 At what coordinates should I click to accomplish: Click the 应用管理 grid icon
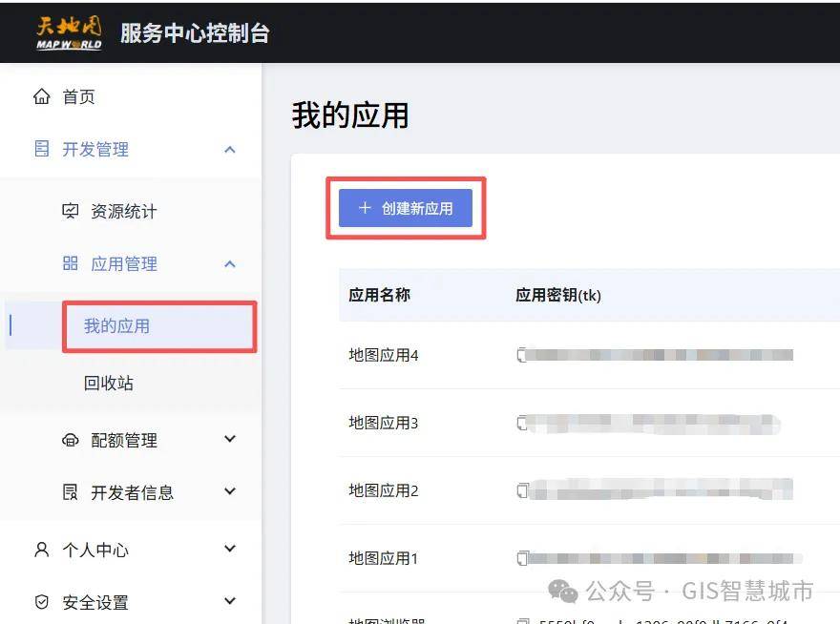click(x=71, y=264)
